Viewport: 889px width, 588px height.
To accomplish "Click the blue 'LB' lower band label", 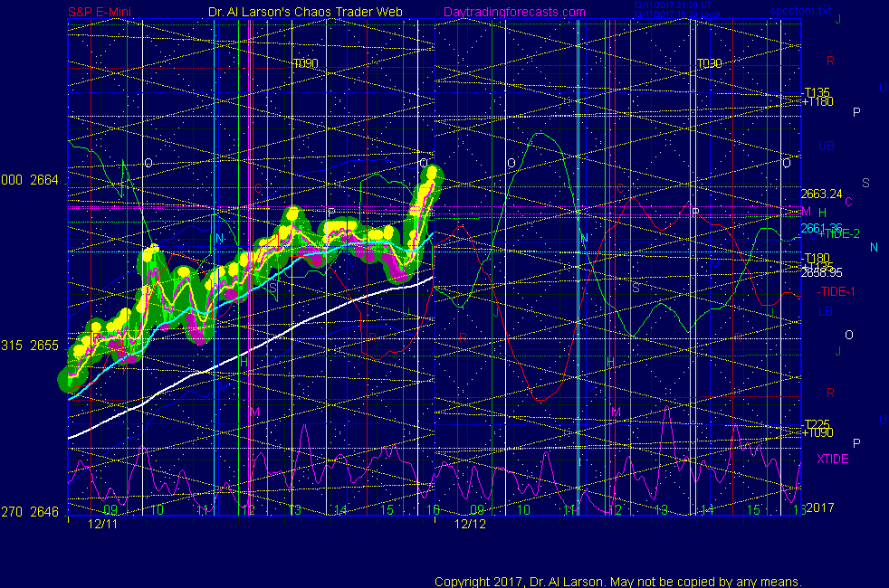I will coord(826,311).
